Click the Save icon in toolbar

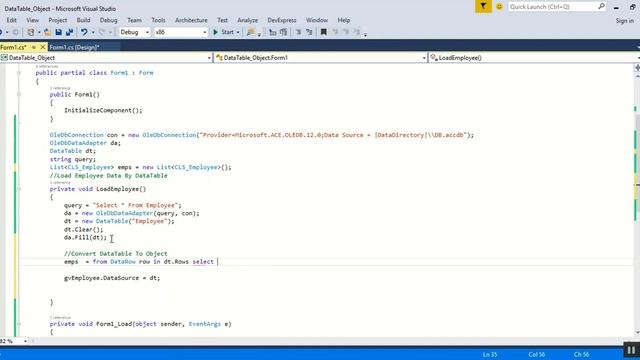pyautogui.click(x=58, y=32)
